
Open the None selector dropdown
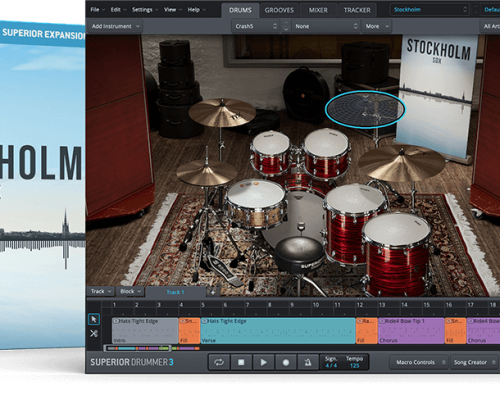click(x=326, y=26)
